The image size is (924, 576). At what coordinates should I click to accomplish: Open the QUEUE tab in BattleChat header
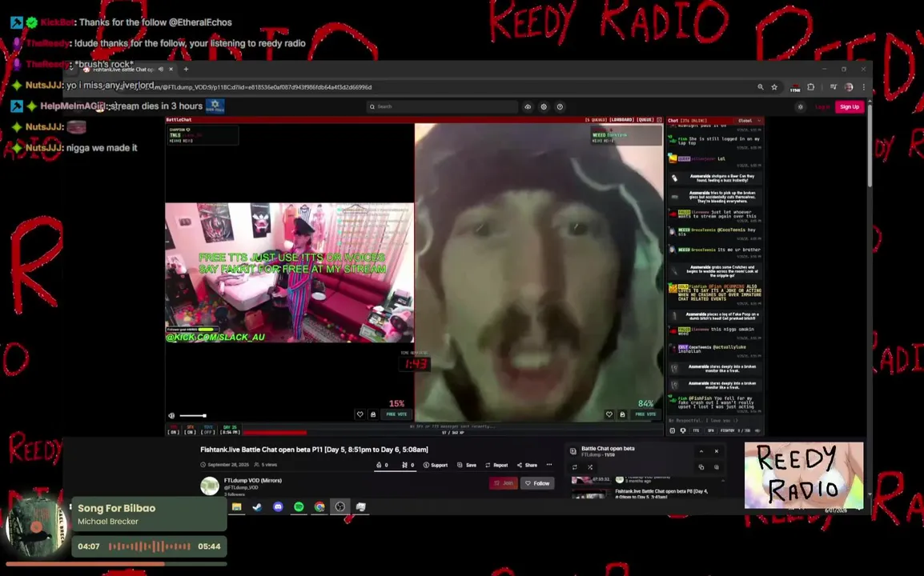645,119
